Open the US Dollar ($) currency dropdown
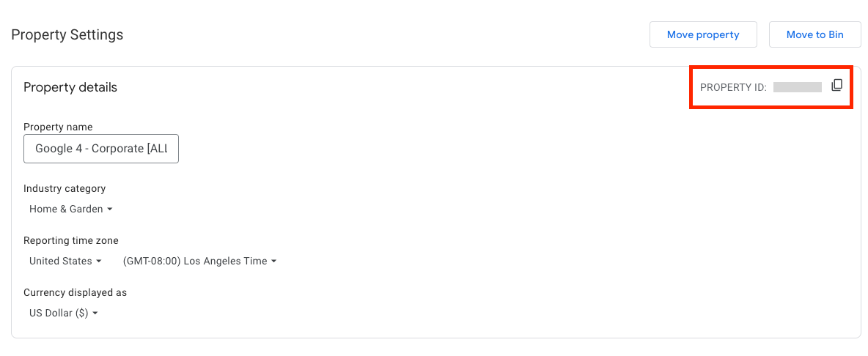The height and width of the screenshot is (356, 868). pos(64,313)
